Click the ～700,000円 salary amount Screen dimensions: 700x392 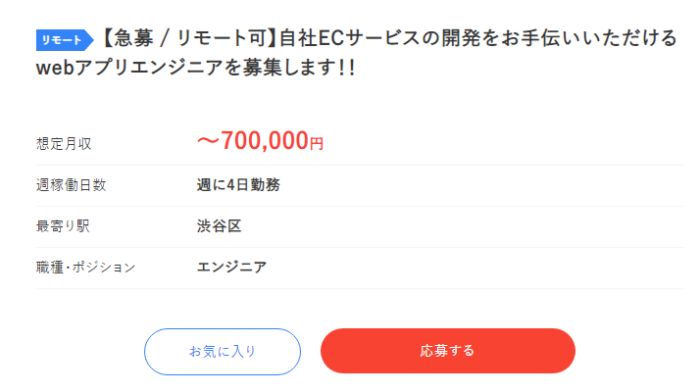[x=260, y=141]
